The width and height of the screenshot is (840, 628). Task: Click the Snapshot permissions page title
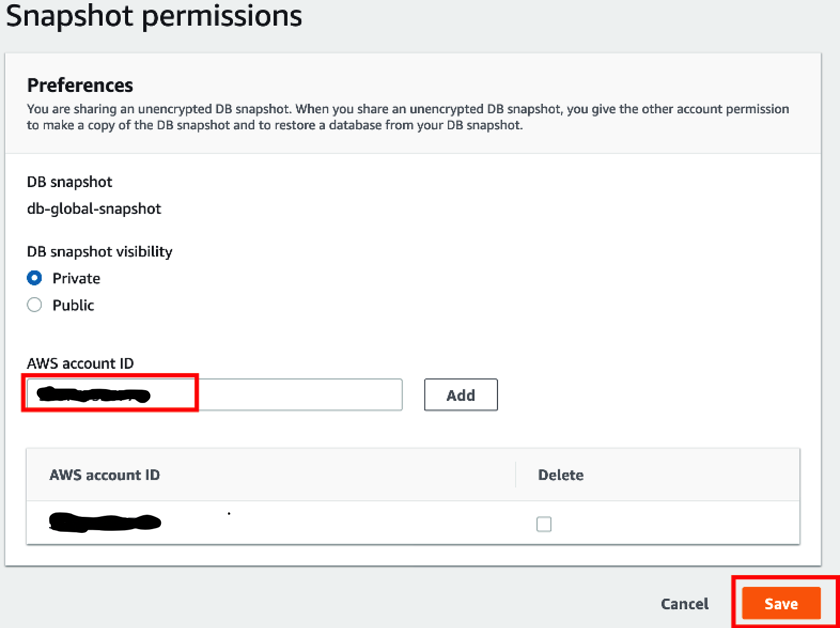[154, 16]
